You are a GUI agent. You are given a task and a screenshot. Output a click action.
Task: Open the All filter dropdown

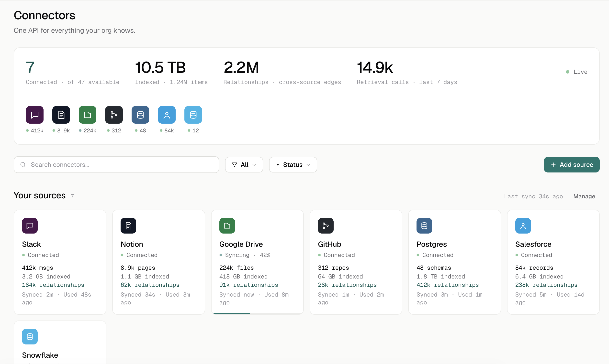244,165
